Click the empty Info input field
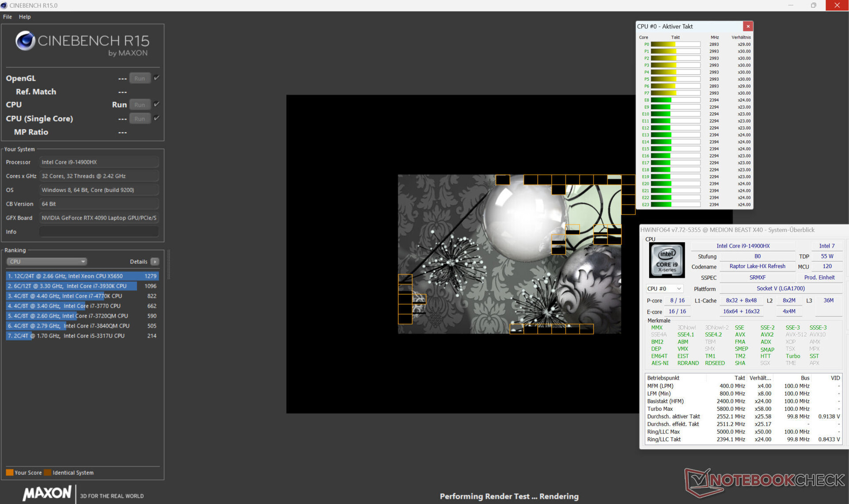The height and width of the screenshot is (504, 849). [x=99, y=232]
